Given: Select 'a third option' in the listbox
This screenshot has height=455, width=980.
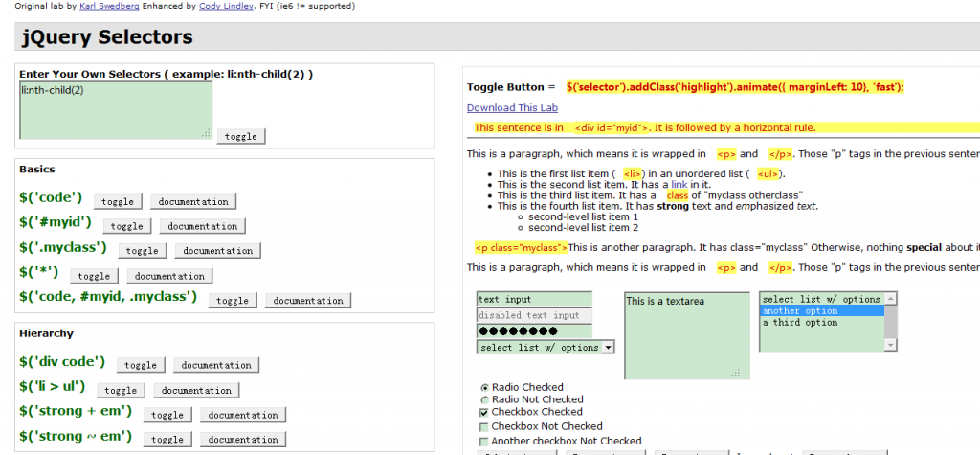Looking at the screenshot, I should tap(822, 322).
